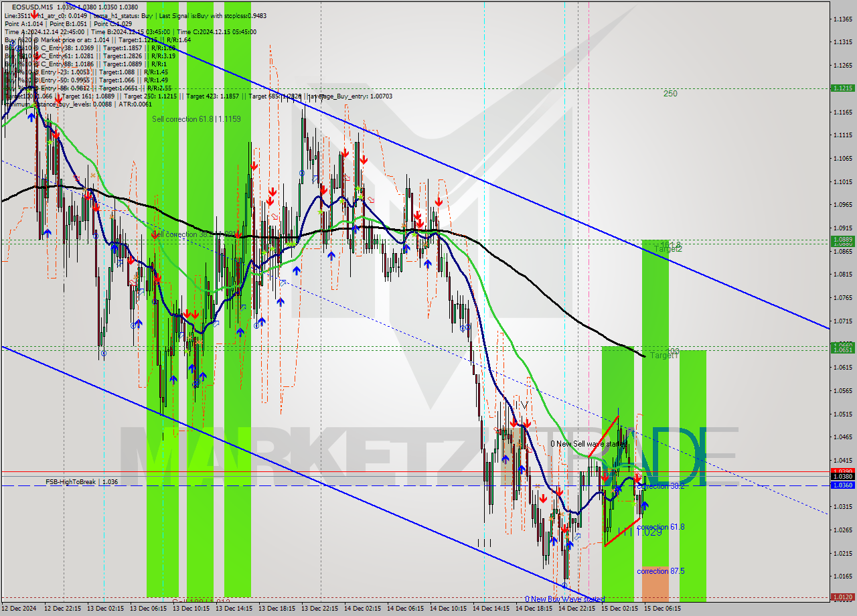Select the '250' Fibonacci level label
Viewport: 857px width, 616px height.
tap(670, 94)
